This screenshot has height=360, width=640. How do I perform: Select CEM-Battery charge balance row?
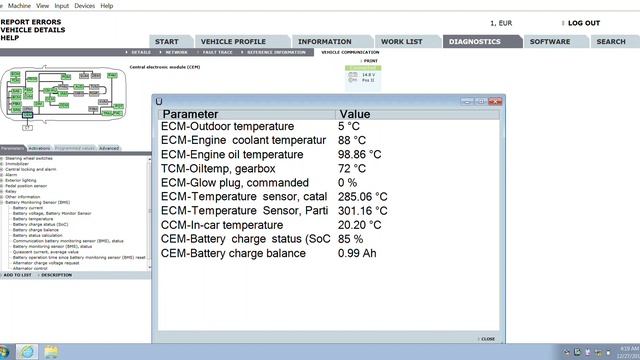[329, 253]
